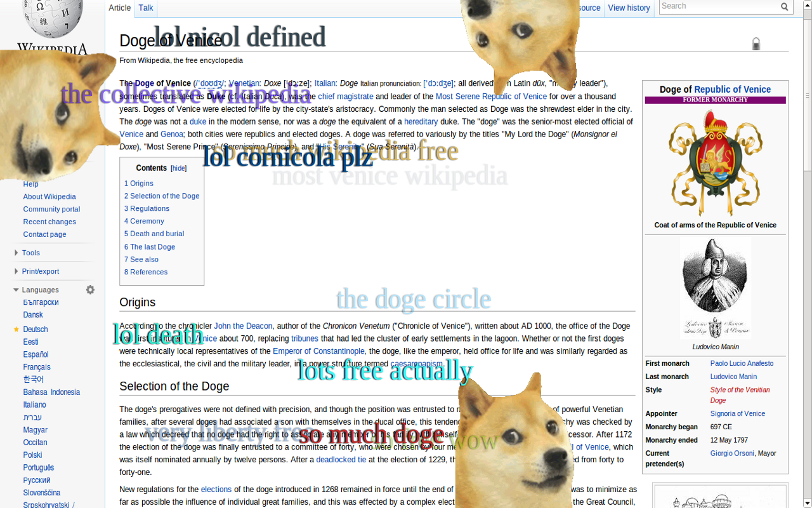
Task: Switch to Français language version
Action: tap(37, 367)
